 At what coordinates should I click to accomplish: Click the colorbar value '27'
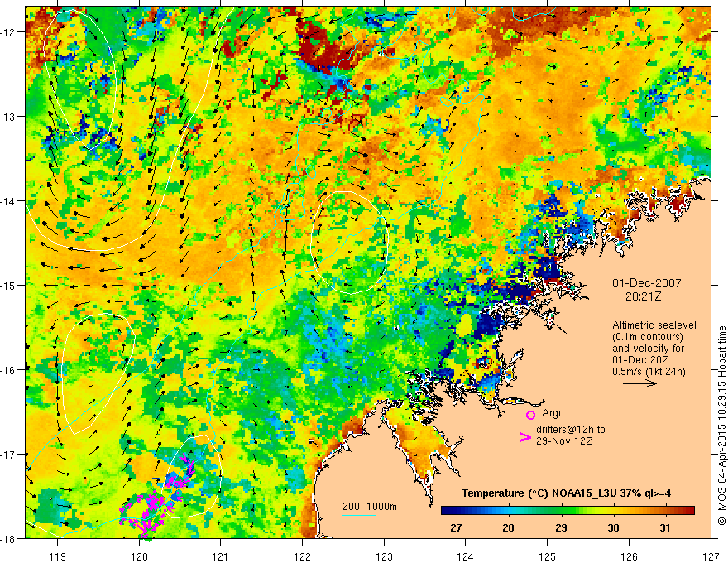click(x=456, y=527)
